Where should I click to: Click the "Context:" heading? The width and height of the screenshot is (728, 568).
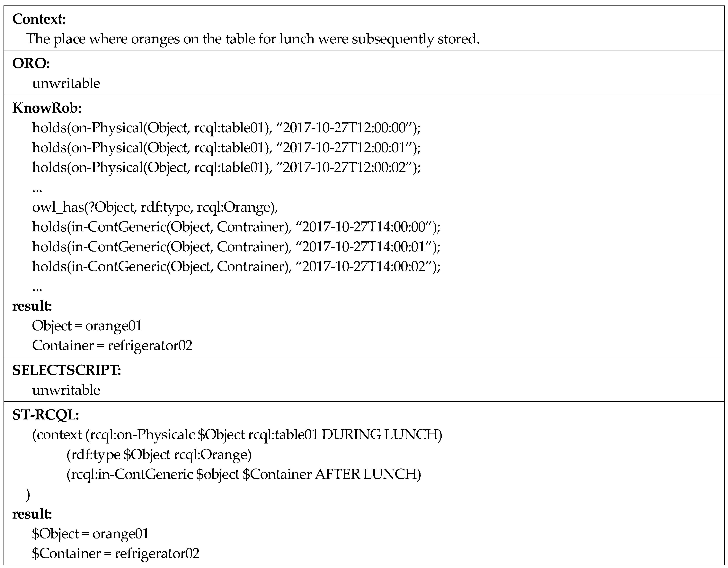pyautogui.click(x=39, y=19)
